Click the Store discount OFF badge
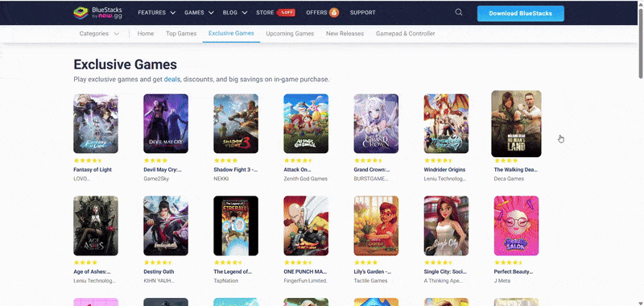The image size is (644, 306). 287,12
